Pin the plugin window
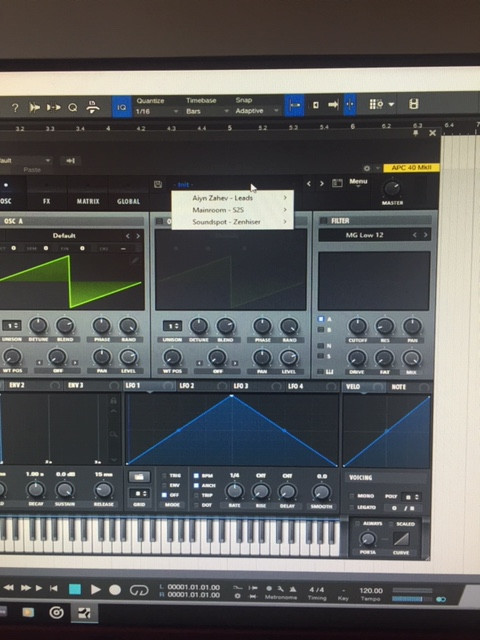This screenshot has height=640, width=480. pyautogui.click(x=416, y=133)
